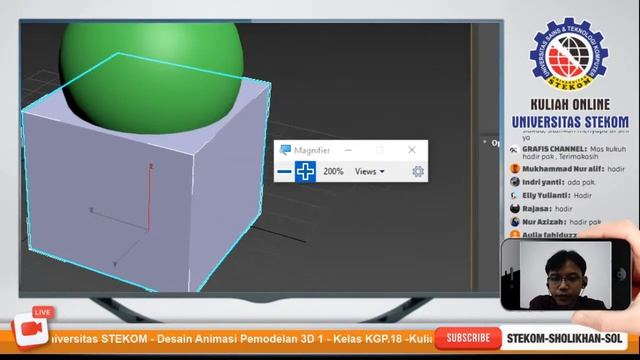This screenshot has height=360, width=640.
Task: Click Nur Azizah chat avatar
Action: [515, 222]
